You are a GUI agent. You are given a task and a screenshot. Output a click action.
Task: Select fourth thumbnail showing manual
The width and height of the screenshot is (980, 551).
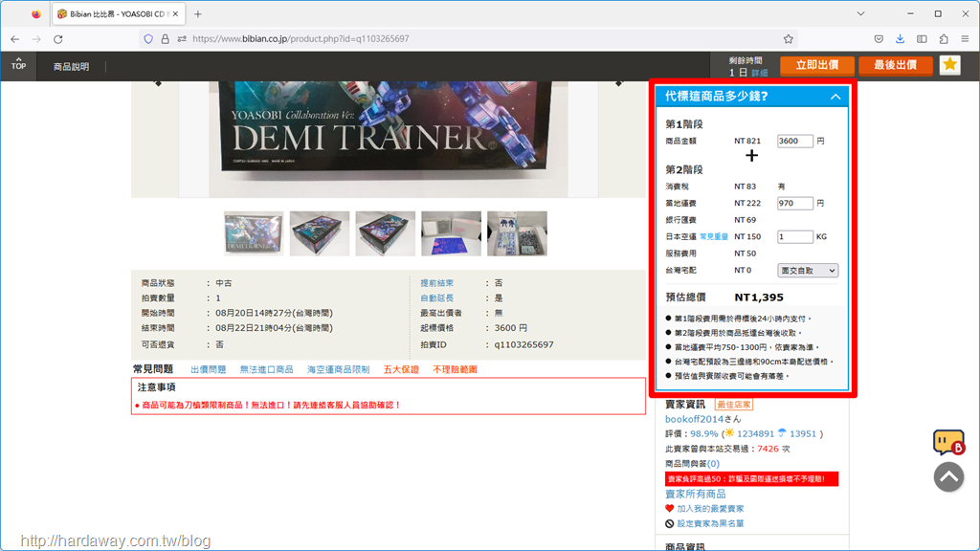click(x=452, y=233)
